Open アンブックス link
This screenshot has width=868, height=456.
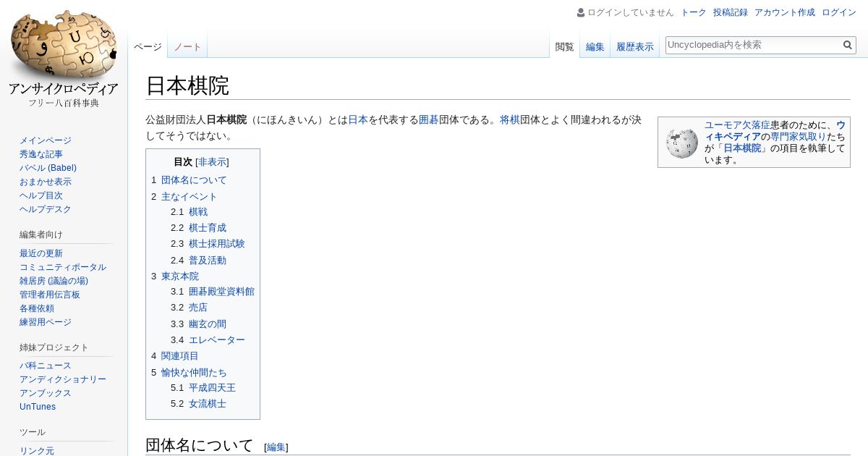point(46,393)
